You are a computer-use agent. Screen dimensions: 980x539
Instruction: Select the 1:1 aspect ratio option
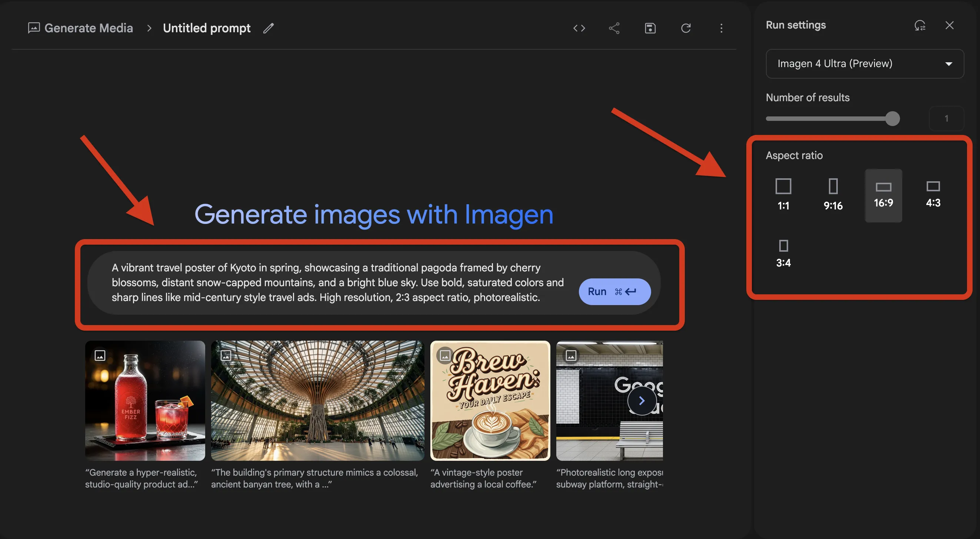click(783, 194)
